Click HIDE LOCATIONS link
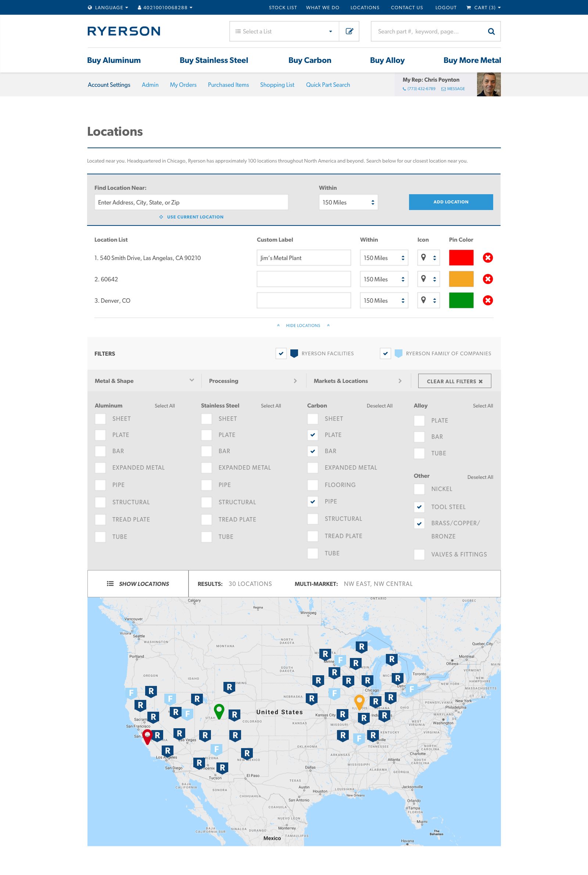This screenshot has width=588, height=875. point(303,326)
